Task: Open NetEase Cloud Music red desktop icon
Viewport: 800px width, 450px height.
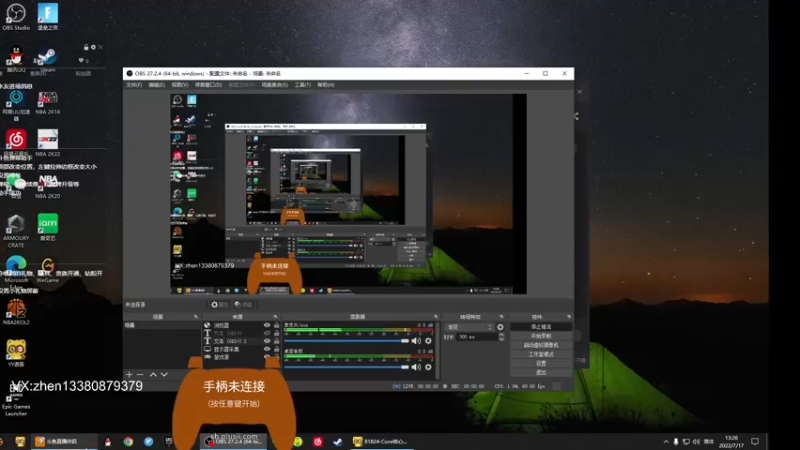Action: (16, 142)
